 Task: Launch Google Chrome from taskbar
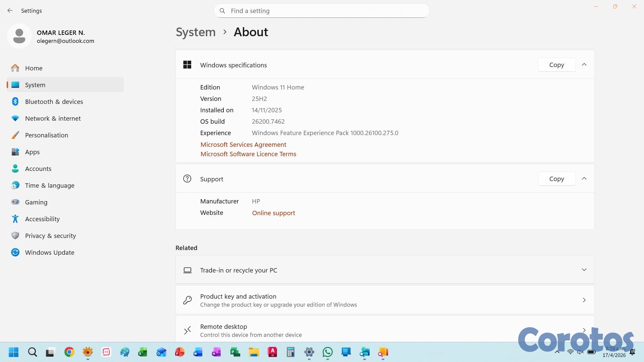(69, 352)
